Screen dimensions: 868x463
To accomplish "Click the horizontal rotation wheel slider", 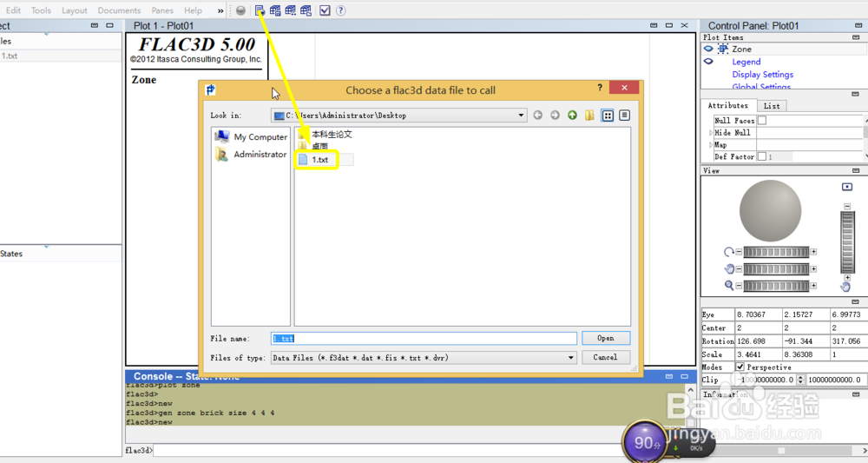I will 776,252.
